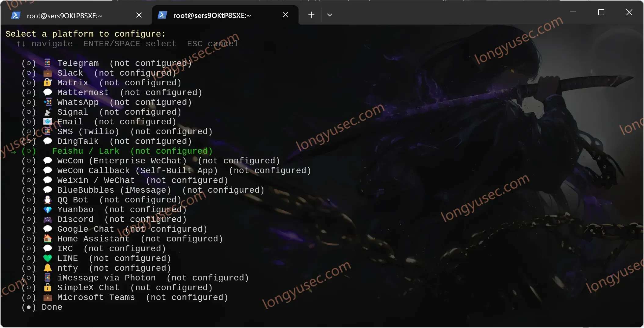Click the green heart icon beside LINE
Screen dimensions: 644x328
pos(47,258)
